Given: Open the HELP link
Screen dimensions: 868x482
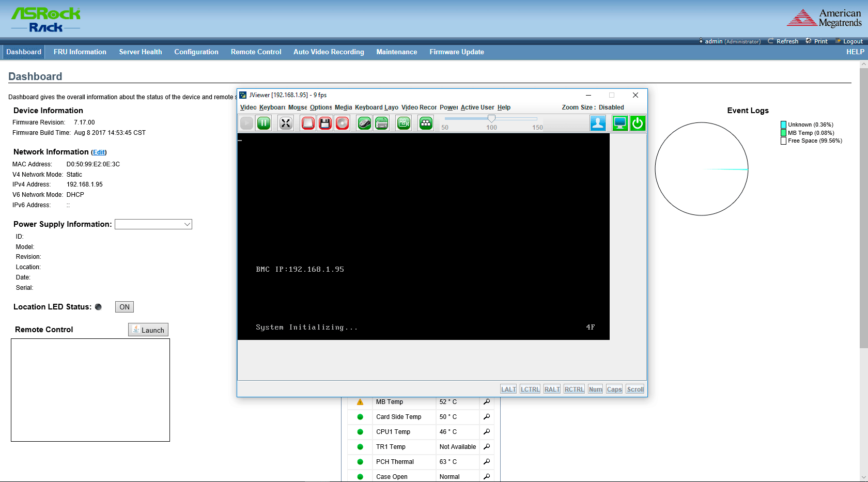Looking at the screenshot, I should (x=855, y=52).
